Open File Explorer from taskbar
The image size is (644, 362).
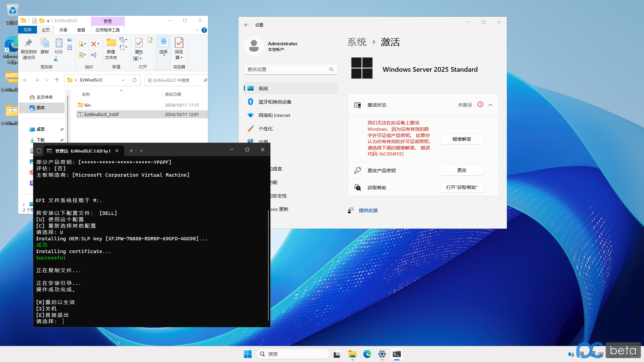click(352, 354)
